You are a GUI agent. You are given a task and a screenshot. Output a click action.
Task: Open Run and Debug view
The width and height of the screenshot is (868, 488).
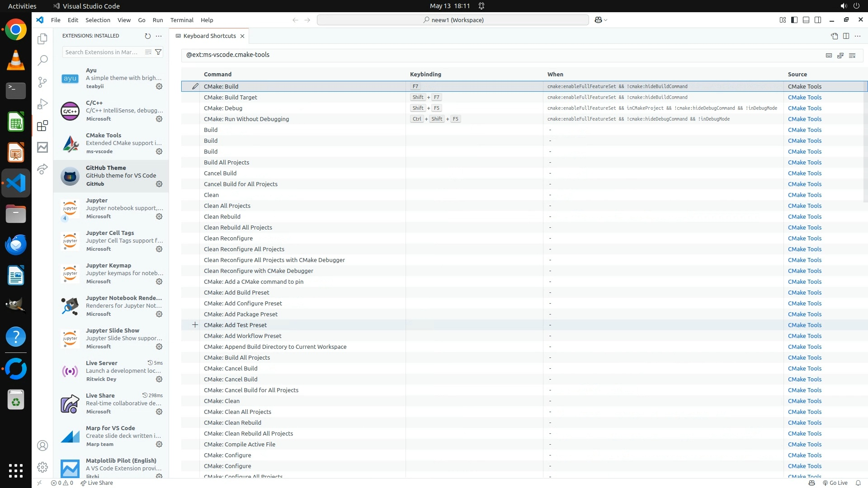[42, 104]
